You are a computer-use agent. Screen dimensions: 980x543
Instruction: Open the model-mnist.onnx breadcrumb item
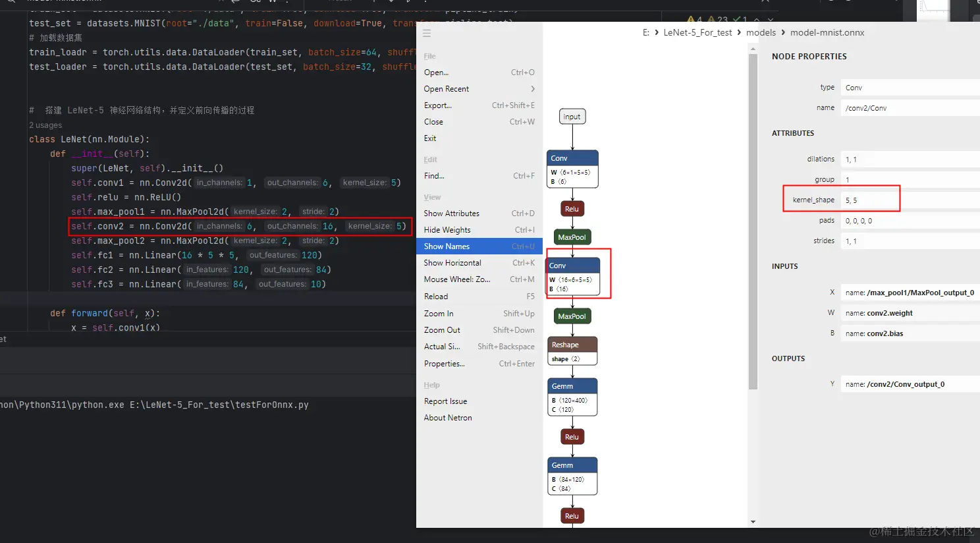pos(827,32)
